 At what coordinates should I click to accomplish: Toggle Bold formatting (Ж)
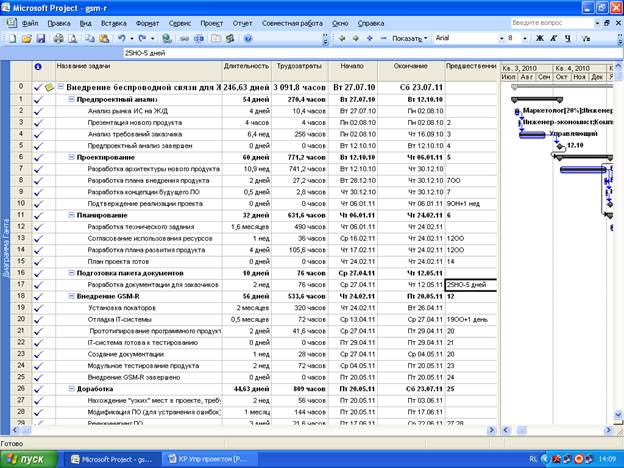(x=539, y=38)
